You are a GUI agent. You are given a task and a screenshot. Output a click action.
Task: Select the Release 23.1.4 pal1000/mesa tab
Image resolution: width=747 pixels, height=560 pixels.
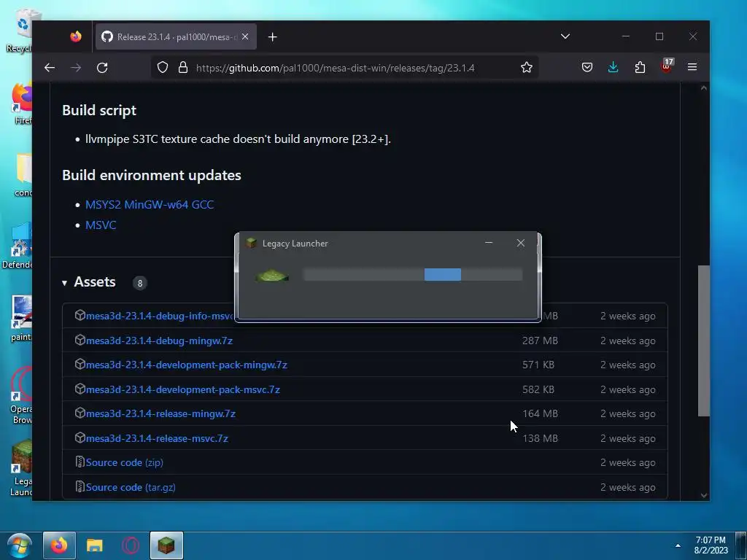coord(176,36)
